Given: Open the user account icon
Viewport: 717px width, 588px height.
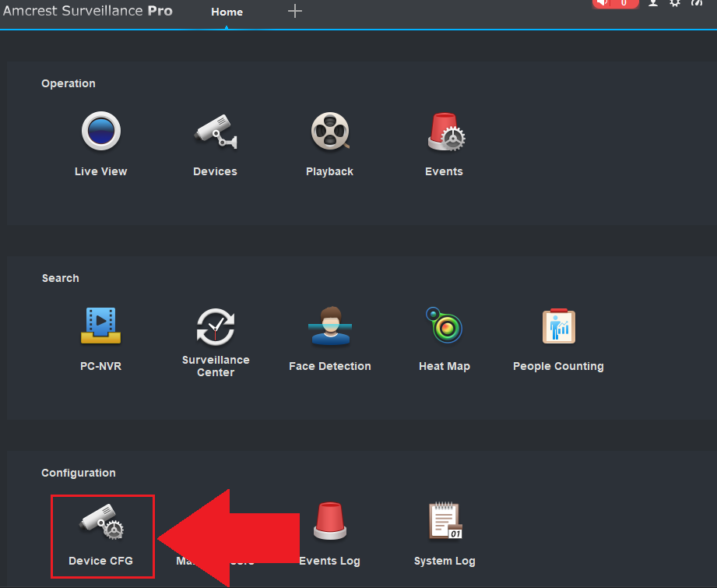Looking at the screenshot, I should click(652, 3).
